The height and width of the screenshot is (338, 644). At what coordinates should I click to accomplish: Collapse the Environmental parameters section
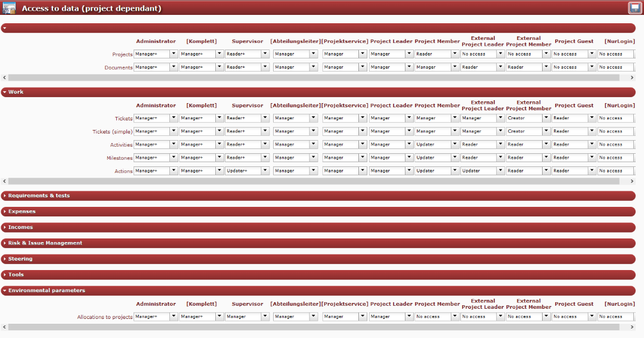47,291
